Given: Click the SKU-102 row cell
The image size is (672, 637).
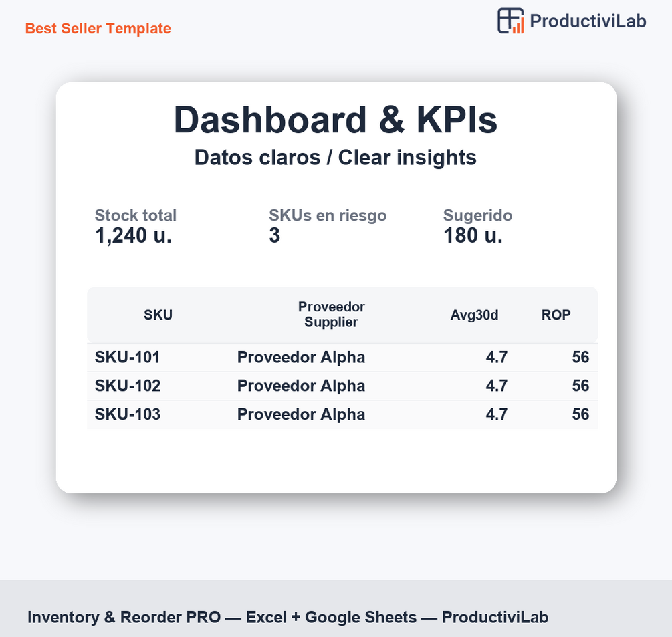Looking at the screenshot, I should (128, 386).
